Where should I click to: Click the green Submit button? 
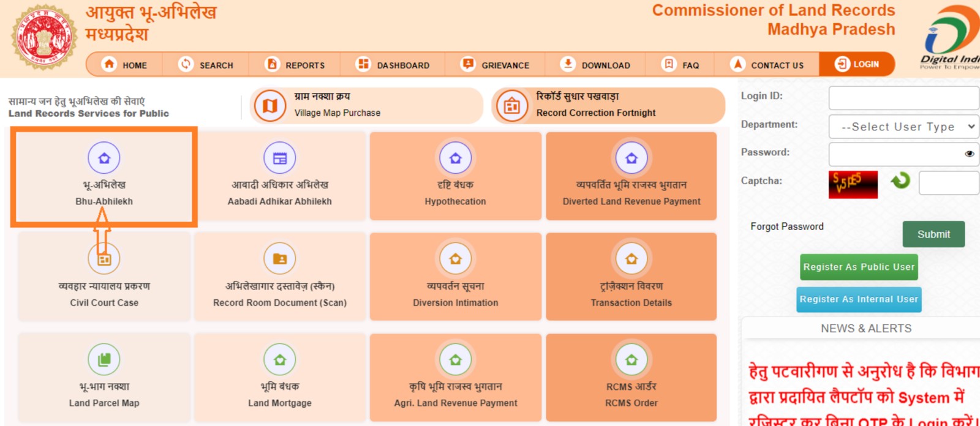click(933, 234)
